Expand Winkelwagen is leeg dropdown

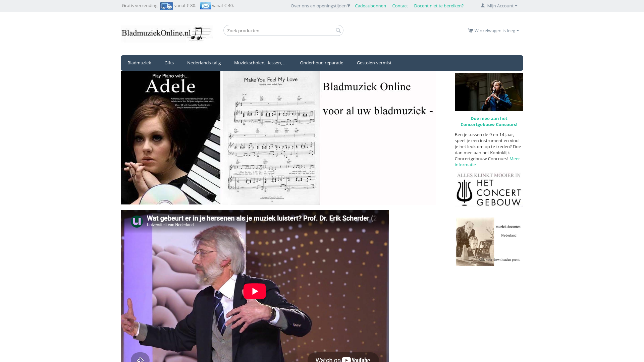click(x=493, y=31)
